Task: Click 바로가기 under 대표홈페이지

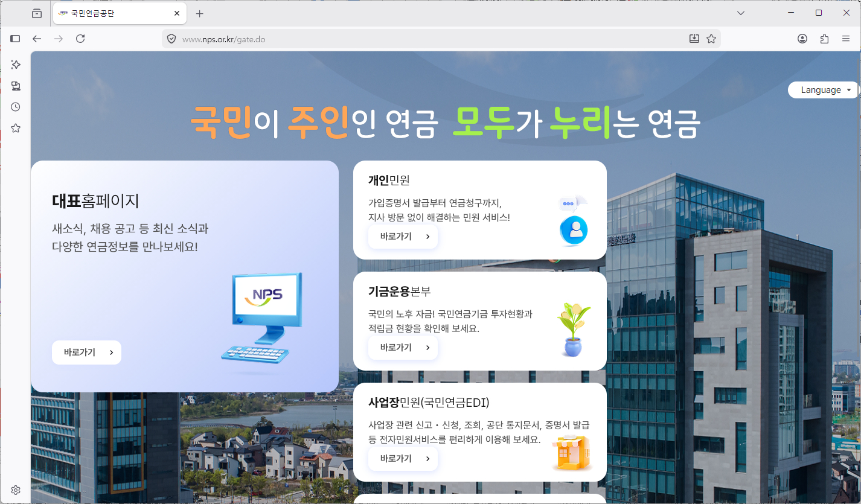Action: [86, 352]
